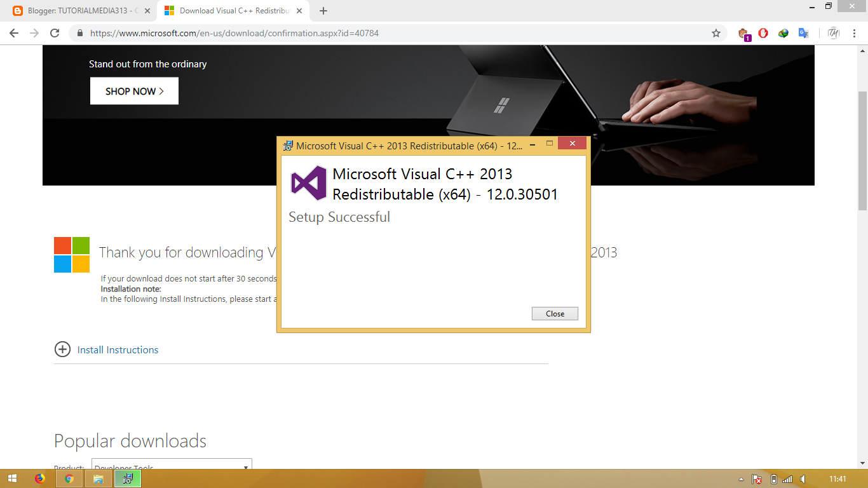Click the SHOP NOW button
This screenshot has width=868, height=488.
click(134, 91)
